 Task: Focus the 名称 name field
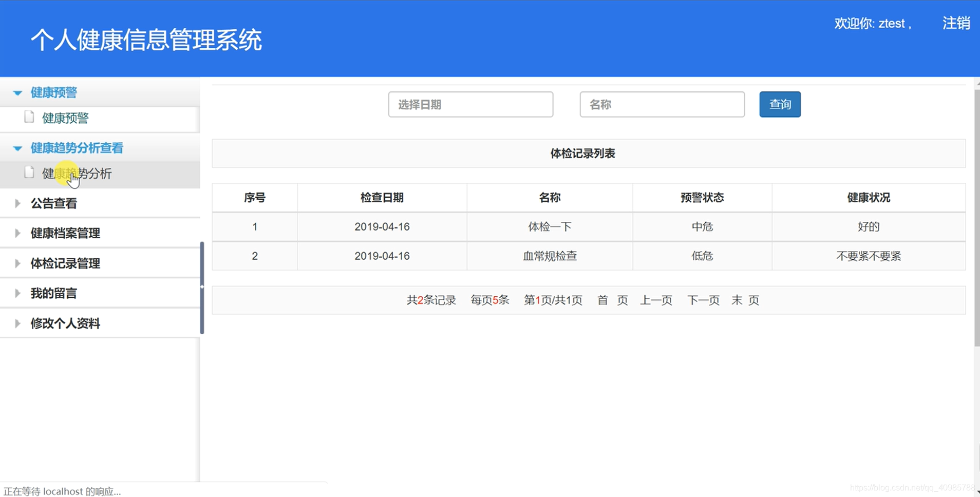[662, 104]
